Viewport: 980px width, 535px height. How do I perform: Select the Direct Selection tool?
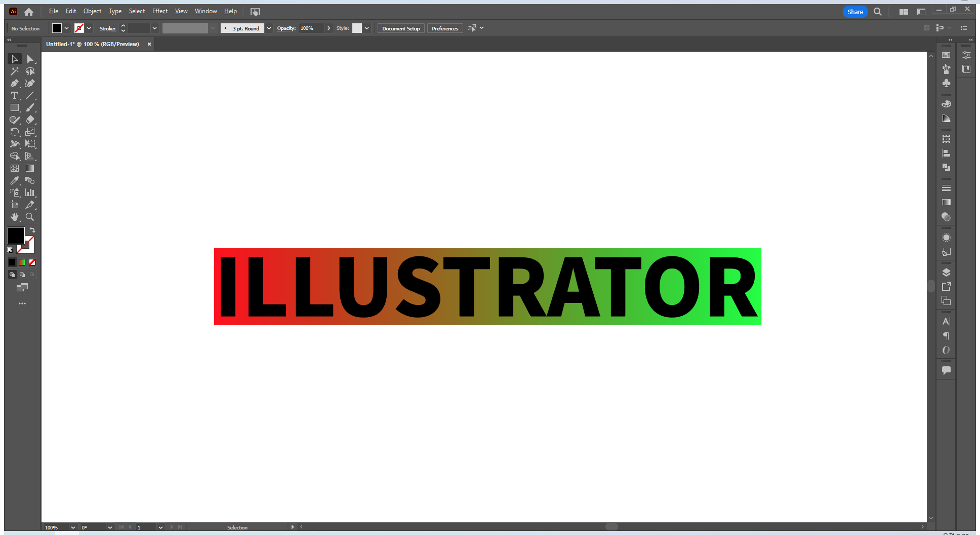[x=30, y=59]
